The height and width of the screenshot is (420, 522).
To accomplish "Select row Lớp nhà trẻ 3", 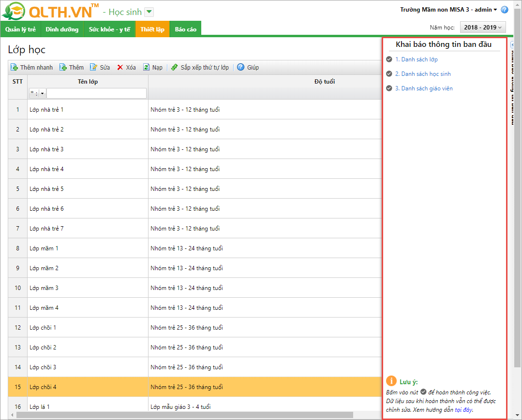I will pyautogui.click(x=195, y=149).
